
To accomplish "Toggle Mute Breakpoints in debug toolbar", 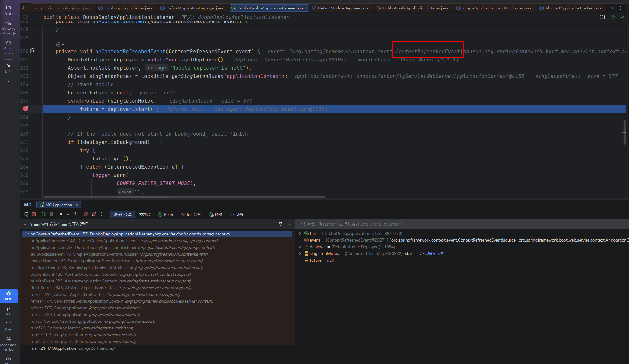I will 94,214.
